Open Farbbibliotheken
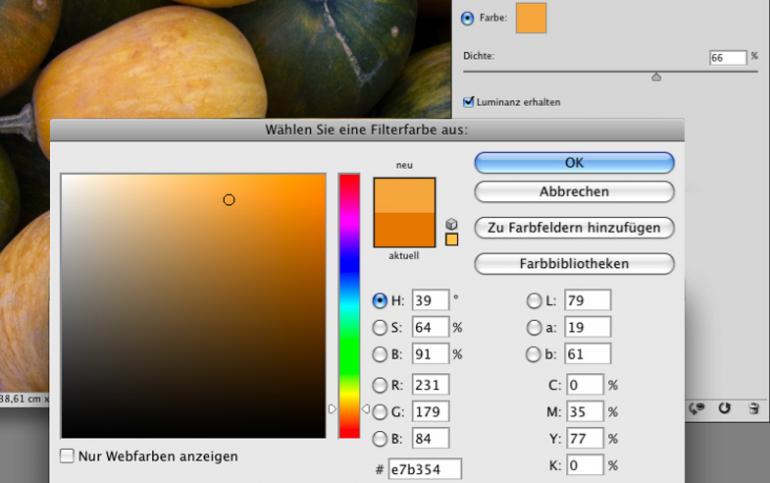This screenshot has height=483, width=770. [574, 264]
